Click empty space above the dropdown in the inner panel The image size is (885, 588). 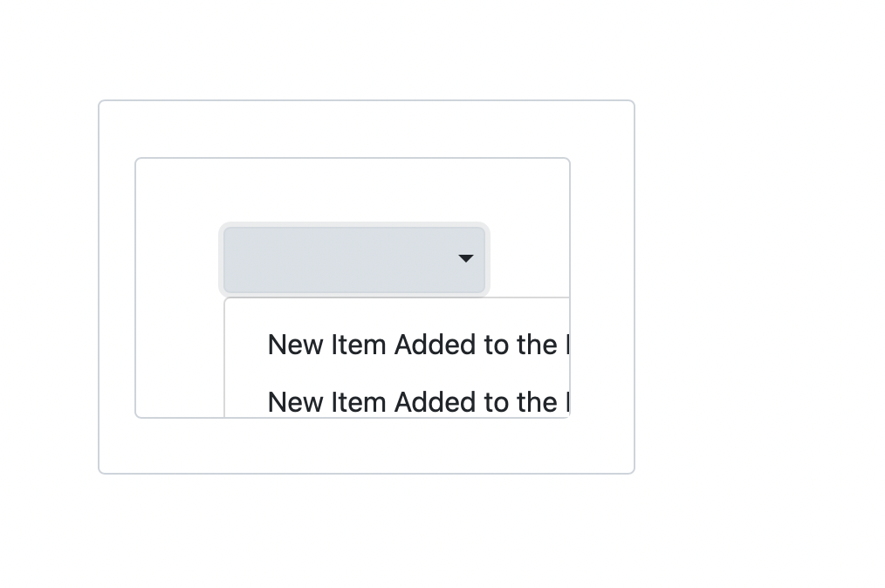tap(349, 190)
